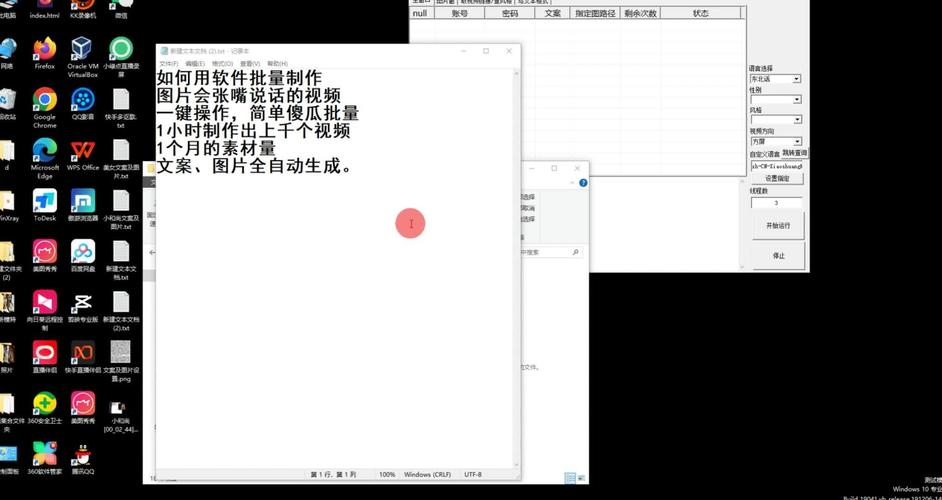The height and width of the screenshot is (500, 942).
Task: Click the 停止 button
Action: pyautogui.click(x=778, y=255)
